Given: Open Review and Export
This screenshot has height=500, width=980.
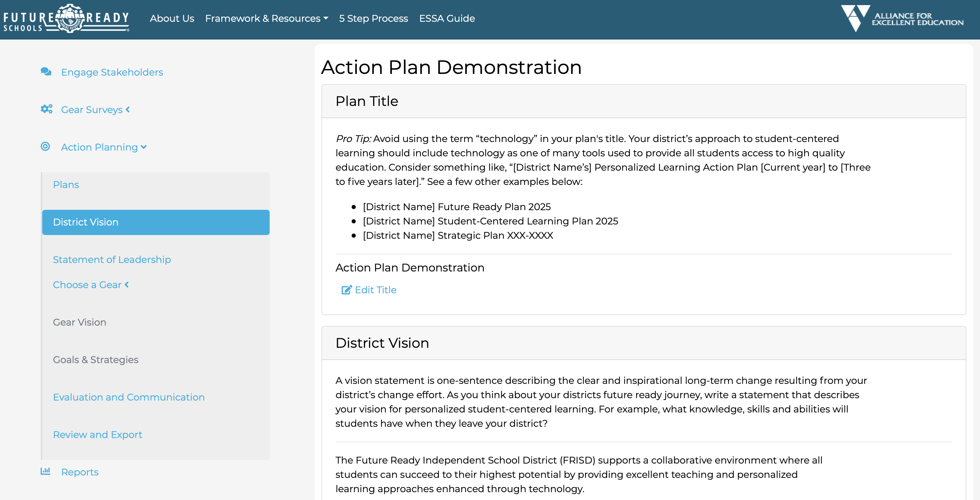Looking at the screenshot, I should (97, 435).
